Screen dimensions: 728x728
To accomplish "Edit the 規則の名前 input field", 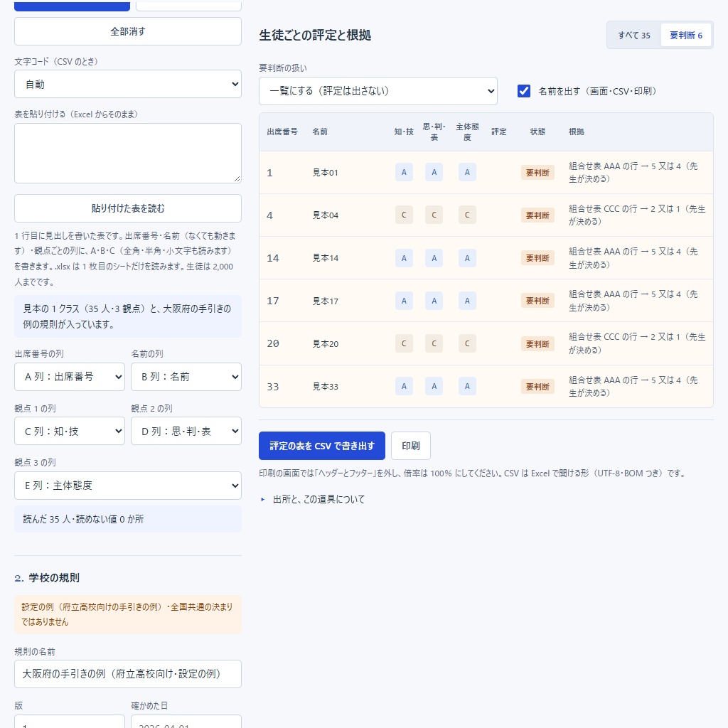I will point(128,674).
